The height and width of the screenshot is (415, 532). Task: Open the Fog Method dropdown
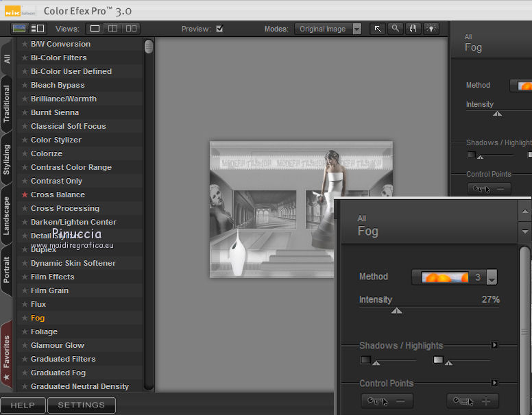pos(491,277)
